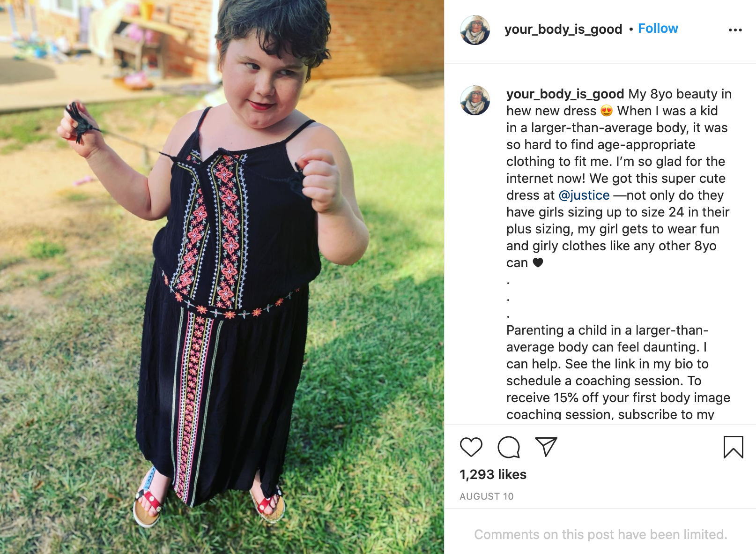756x554 pixels.
Task: Select the photo of the girl in the dress
Action: (x=222, y=277)
